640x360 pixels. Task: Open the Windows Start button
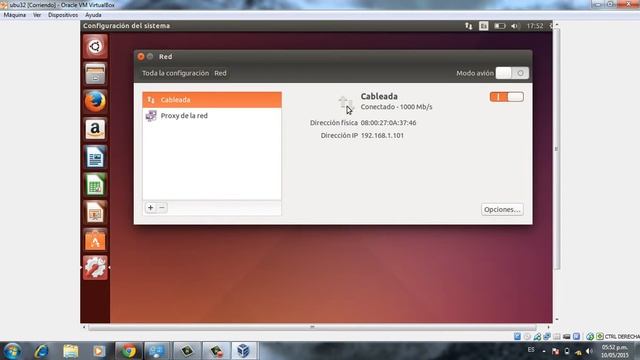tap(12, 351)
